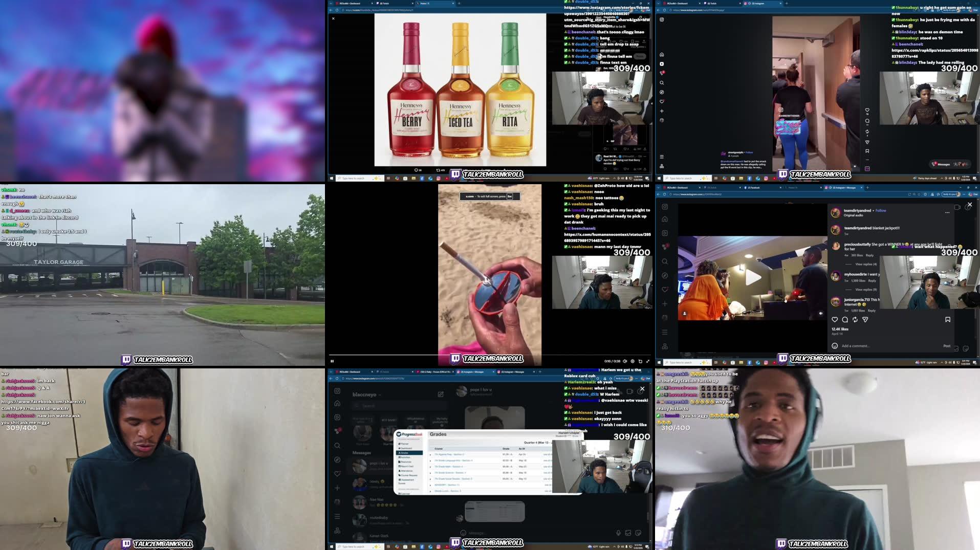
Task: Open comments on the hallway reel
Action: coord(867,121)
